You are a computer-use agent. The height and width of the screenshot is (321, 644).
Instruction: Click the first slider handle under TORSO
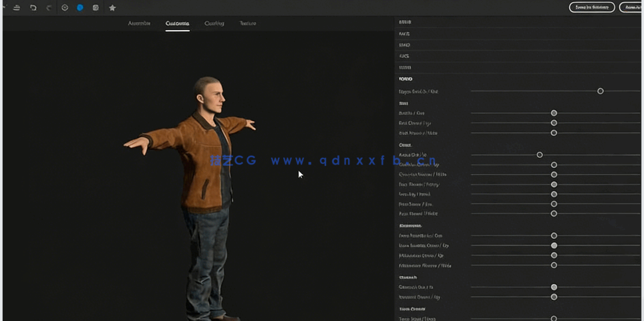pos(601,91)
